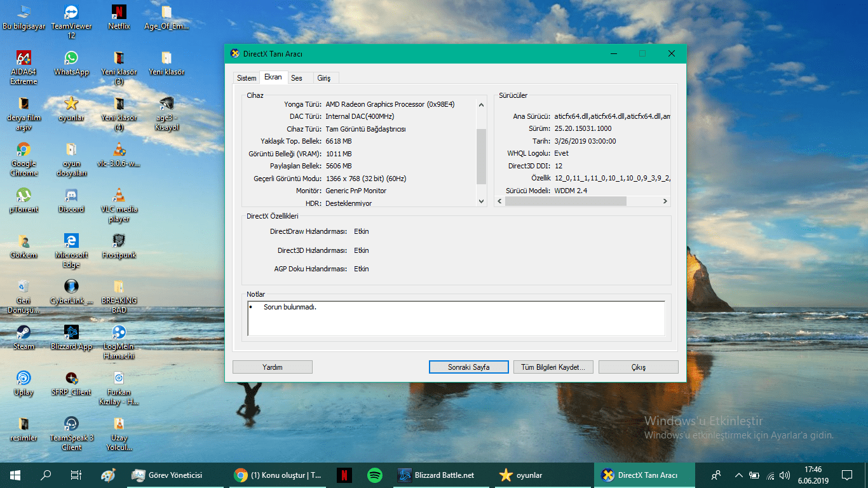Open the Netflix icon in the taskbar
The height and width of the screenshot is (488, 868).
click(x=343, y=475)
